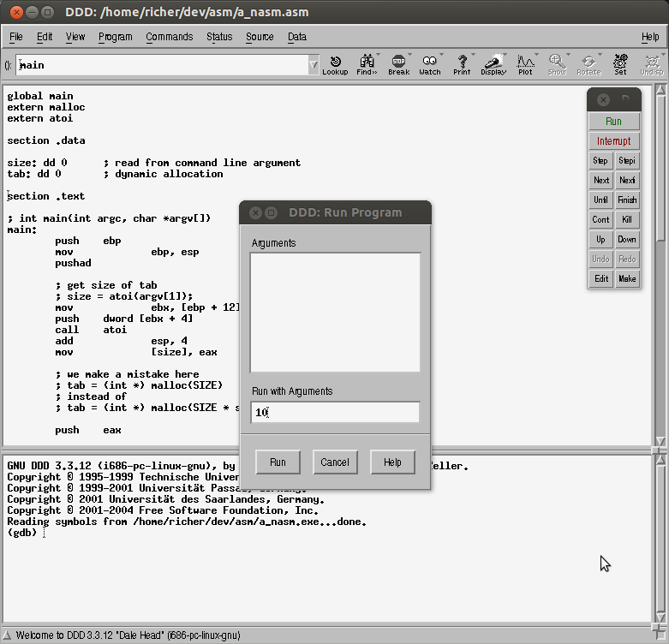
Task: Open the Commands menu
Action: click(x=170, y=37)
